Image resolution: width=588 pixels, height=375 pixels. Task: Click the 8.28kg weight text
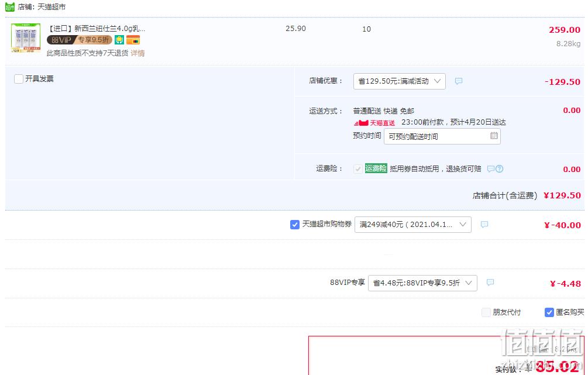[x=569, y=43]
